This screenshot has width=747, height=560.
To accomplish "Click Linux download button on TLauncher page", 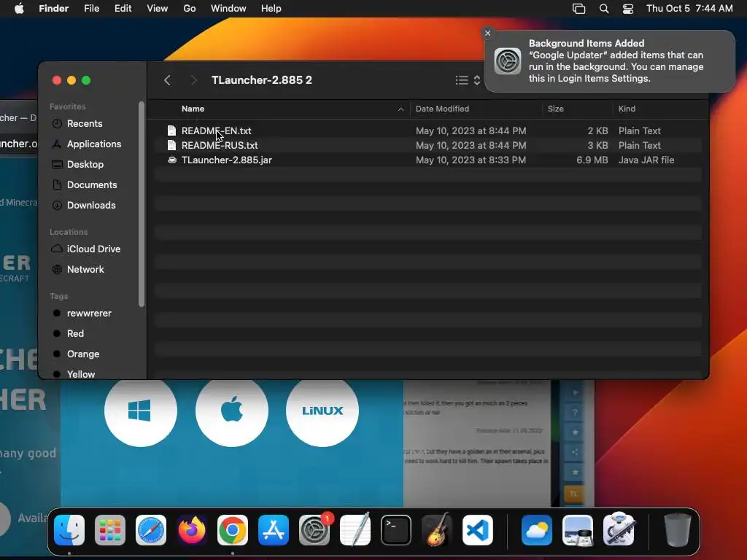I will point(322,411).
